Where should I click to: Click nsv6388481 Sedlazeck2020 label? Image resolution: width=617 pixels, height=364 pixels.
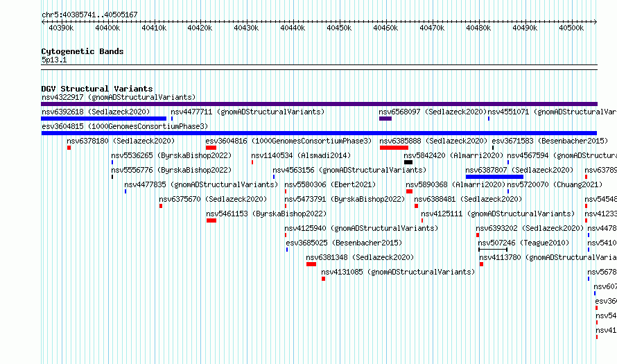[x=468, y=199]
